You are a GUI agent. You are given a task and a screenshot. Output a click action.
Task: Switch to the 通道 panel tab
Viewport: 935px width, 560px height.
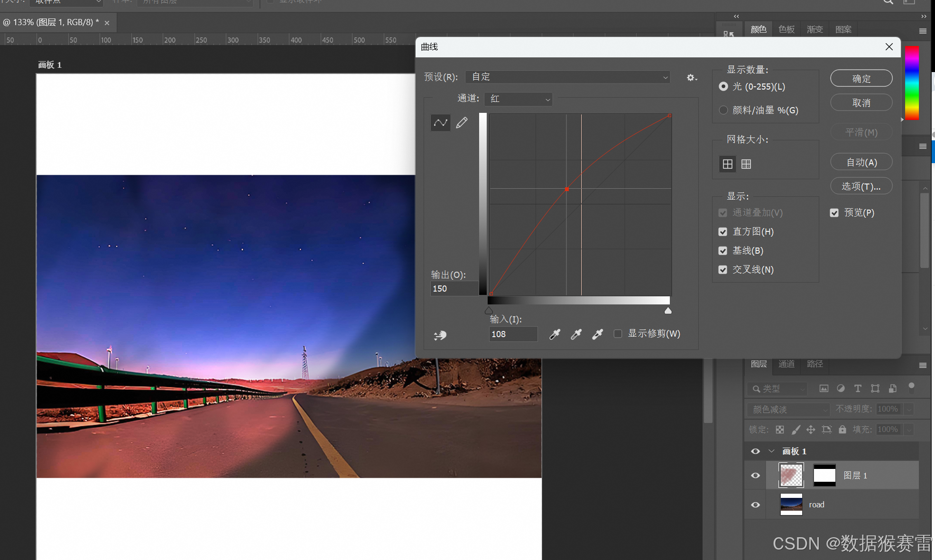786,364
